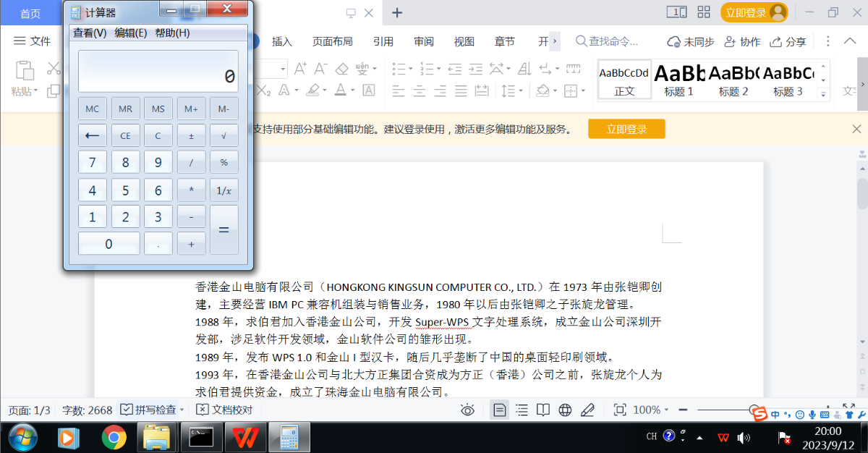Open the 视图 ribbon tab
The image size is (868, 453).
point(464,41)
